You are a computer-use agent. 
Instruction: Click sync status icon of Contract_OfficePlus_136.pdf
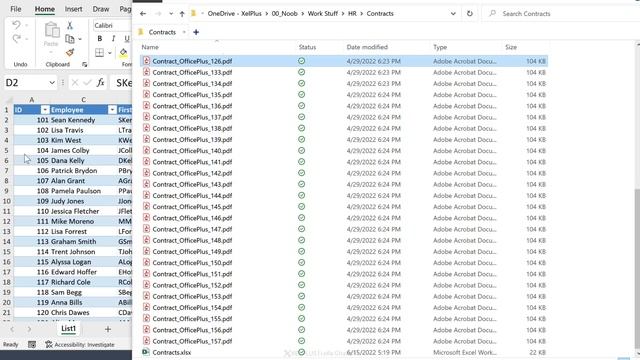pyautogui.click(x=301, y=106)
